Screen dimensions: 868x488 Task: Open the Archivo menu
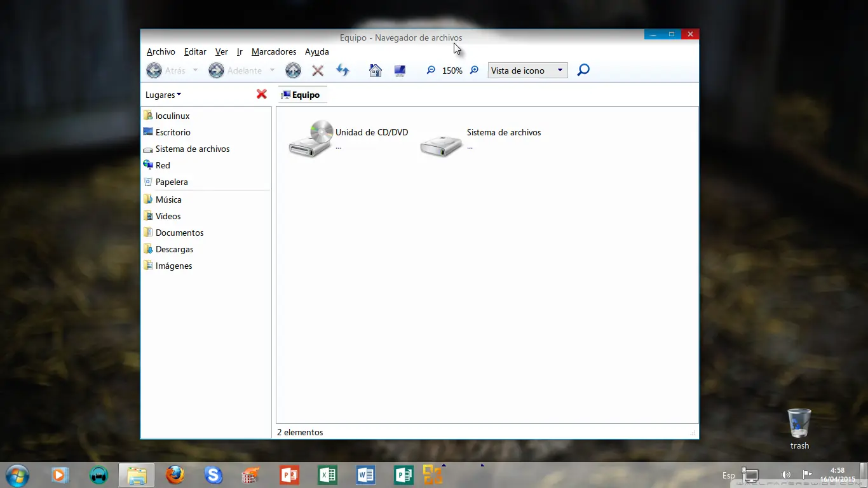pos(161,51)
